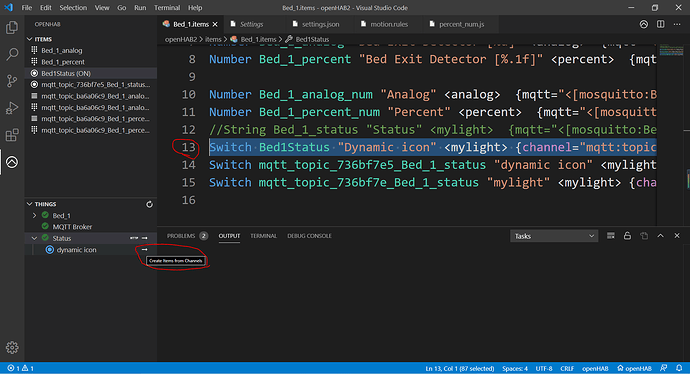Split the editor to the right
The width and height of the screenshot is (690, 374).
(661, 24)
